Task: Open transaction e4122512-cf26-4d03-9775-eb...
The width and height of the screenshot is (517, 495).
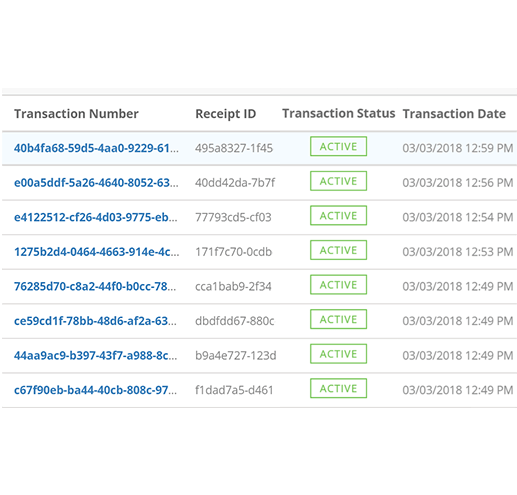Action: click(x=96, y=217)
